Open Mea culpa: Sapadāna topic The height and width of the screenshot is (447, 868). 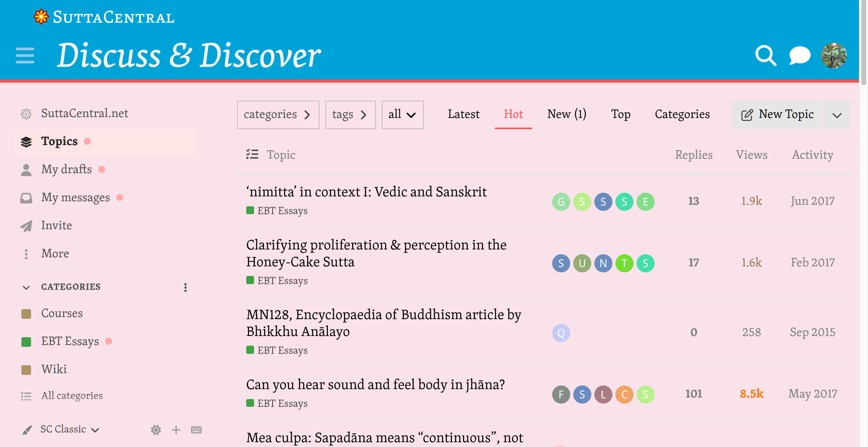385,438
